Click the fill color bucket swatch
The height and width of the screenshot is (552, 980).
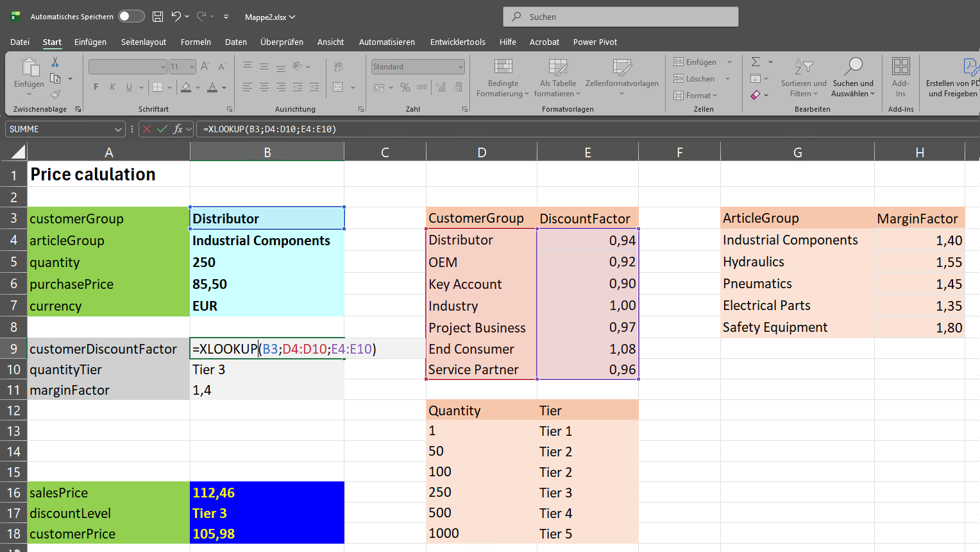tap(186, 87)
